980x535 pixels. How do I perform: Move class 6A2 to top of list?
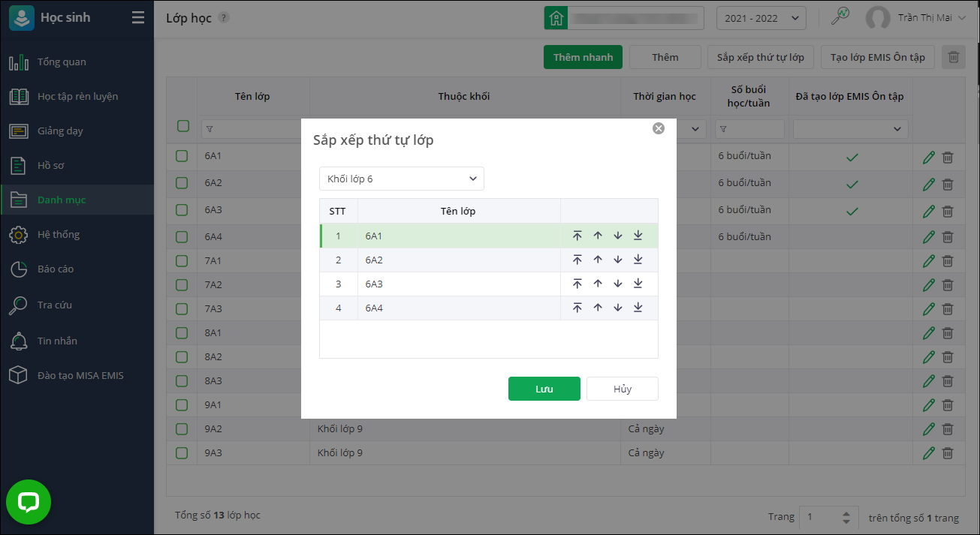(x=577, y=260)
